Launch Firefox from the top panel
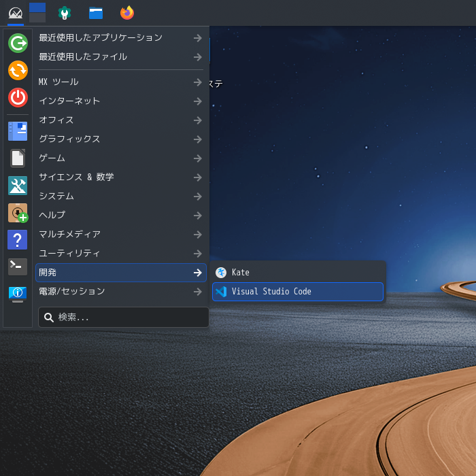The width and height of the screenshot is (476, 476). pos(127,13)
